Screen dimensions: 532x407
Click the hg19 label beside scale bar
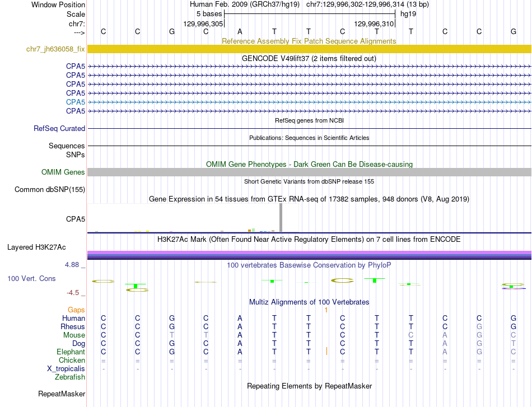[x=408, y=14]
